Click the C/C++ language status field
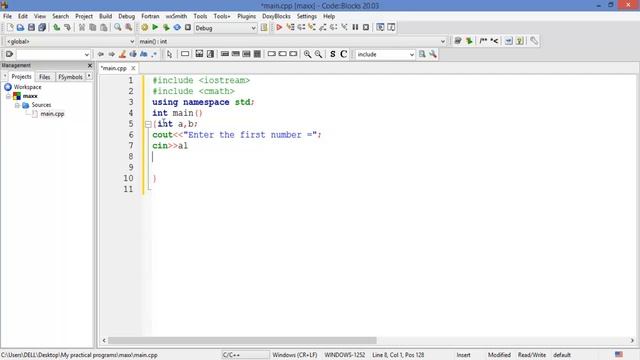Viewport: 640px width, 360px height. [x=245, y=355]
